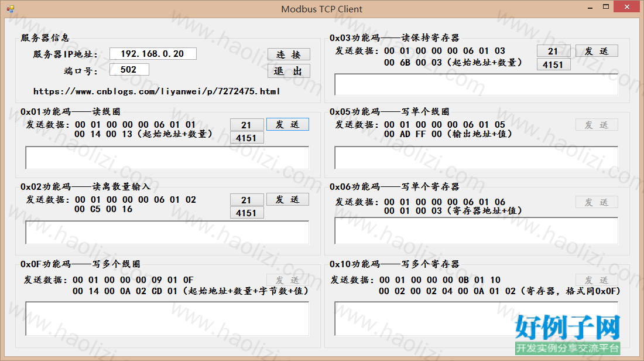
Task: Send the 0x01 read coils request
Action: click(x=287, y=124)
